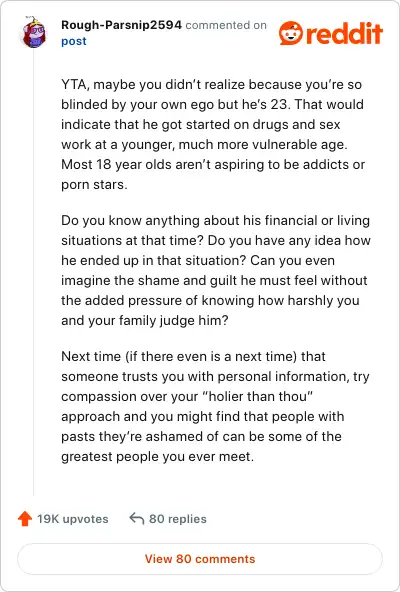Click the "commented on" gray text
This screenshot has width=400, height=592.
tap(226, 25)
